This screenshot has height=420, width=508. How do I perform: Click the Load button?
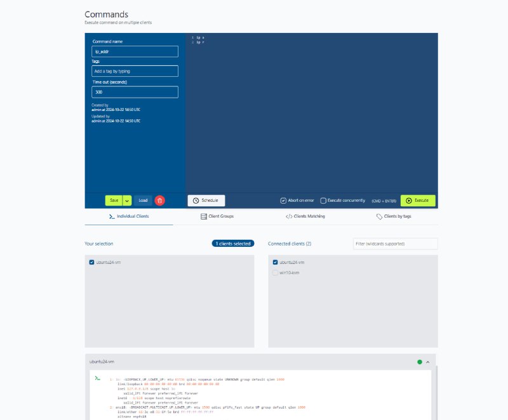click(x=143, y=200)
